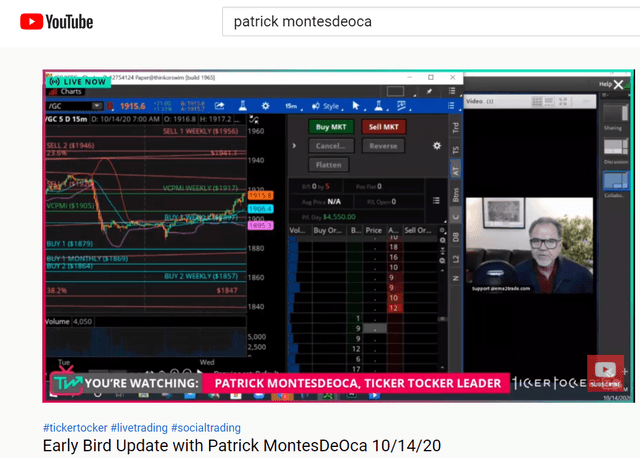Open chart settings gear in blue toolbar
This screenshot has width=640, height=458.
pos(265,106)
